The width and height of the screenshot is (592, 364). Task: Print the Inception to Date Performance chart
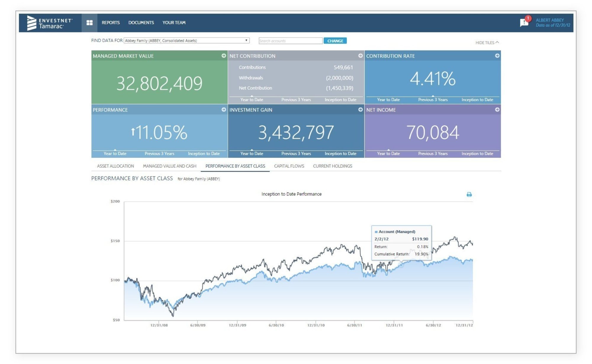[470, 194]
